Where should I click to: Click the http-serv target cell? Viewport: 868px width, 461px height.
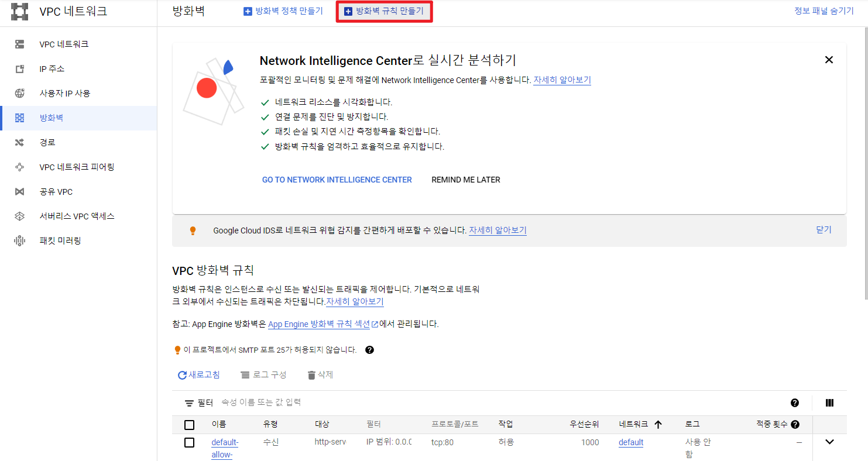coord(330,442)
